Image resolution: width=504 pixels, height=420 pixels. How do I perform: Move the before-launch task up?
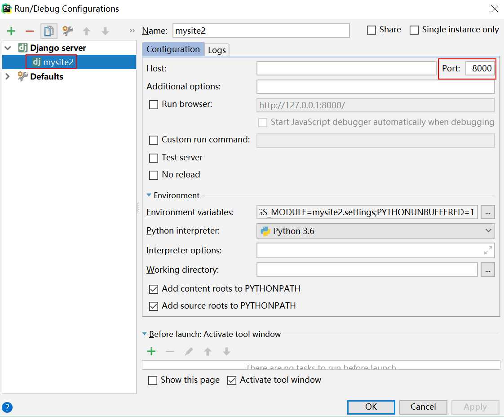pos(208,351)
